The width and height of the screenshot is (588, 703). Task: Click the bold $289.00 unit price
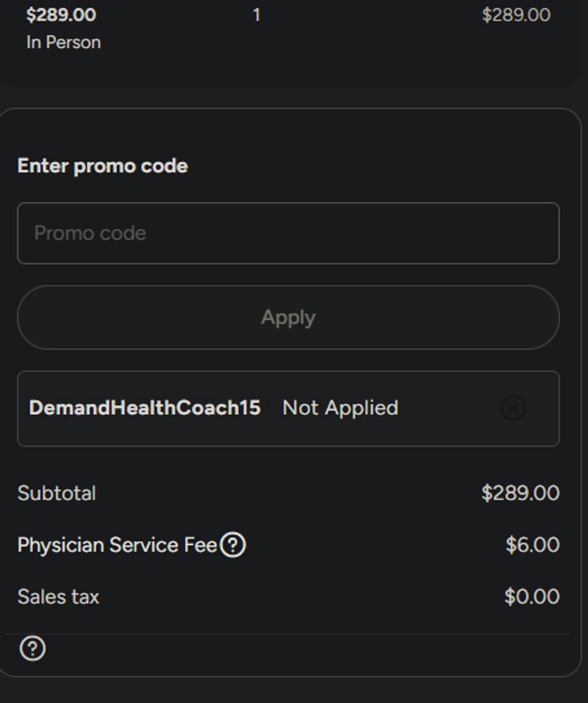(61, 15)
